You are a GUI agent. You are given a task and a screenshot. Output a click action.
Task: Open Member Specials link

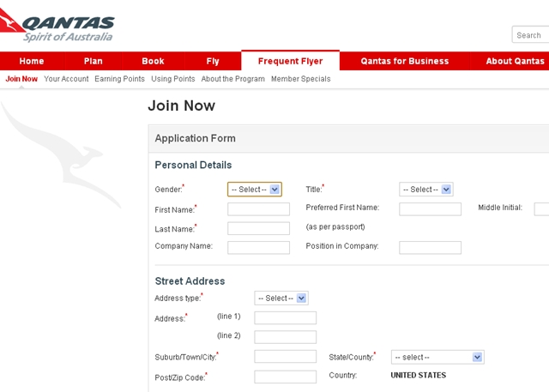pos(301,79)
